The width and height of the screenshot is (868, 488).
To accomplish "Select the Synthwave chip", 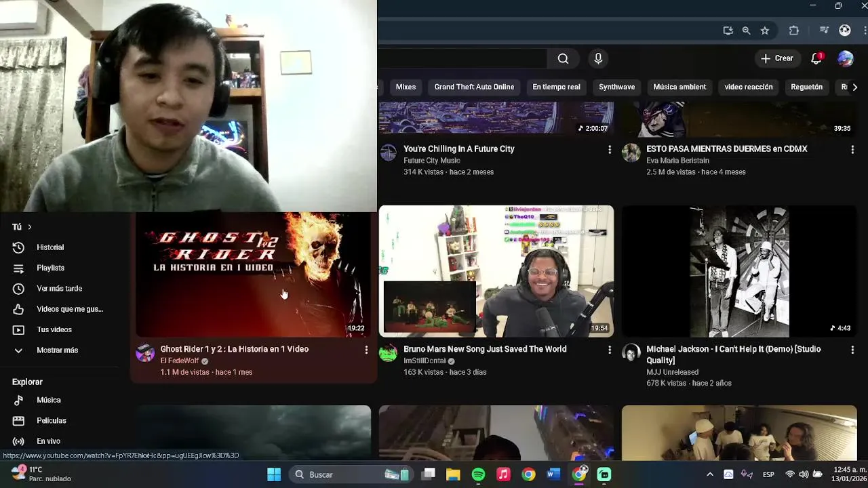I will 616,87.
